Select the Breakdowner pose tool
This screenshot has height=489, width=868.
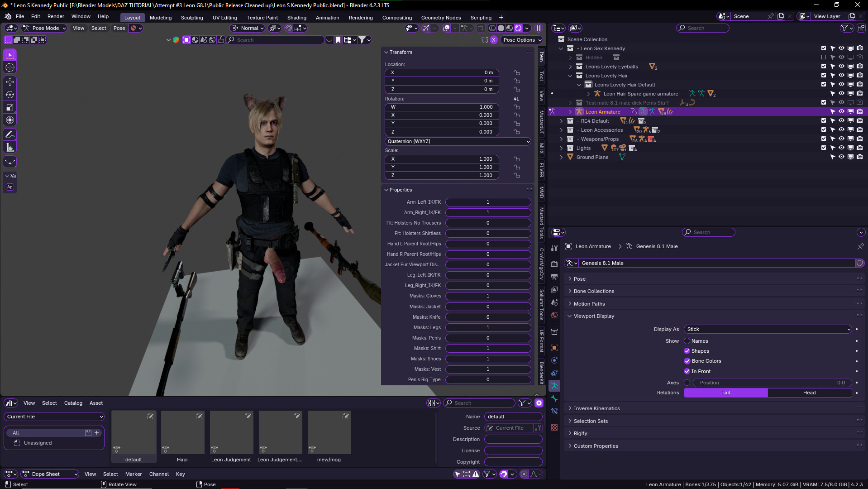coord(10,162)
